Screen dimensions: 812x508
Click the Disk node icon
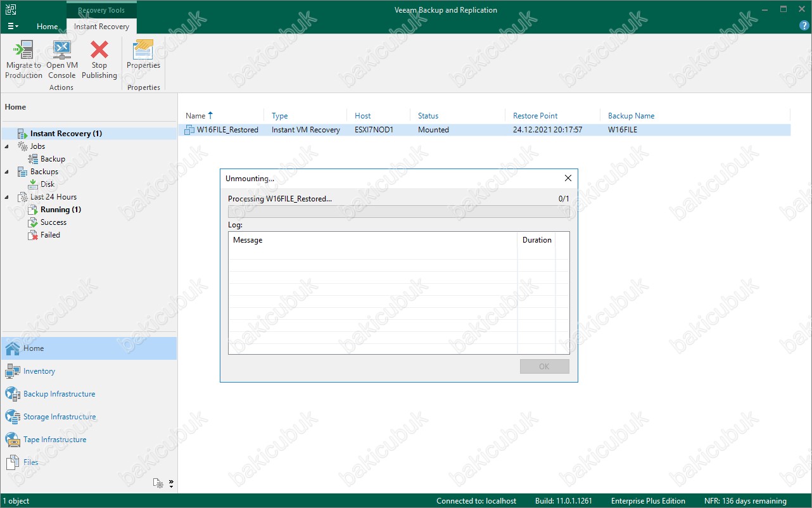pyautogui.click(x=33, y=184)
